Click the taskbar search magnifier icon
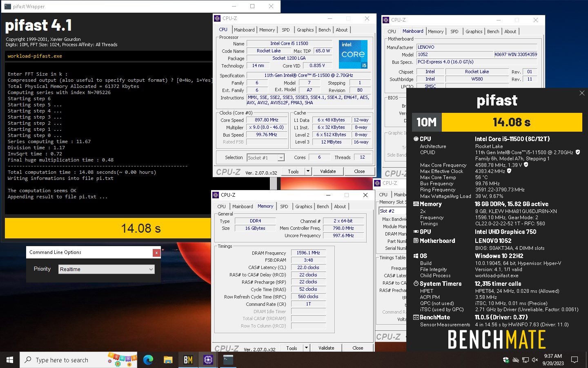This screenshot has width=588, height=368. coord(28,360)
